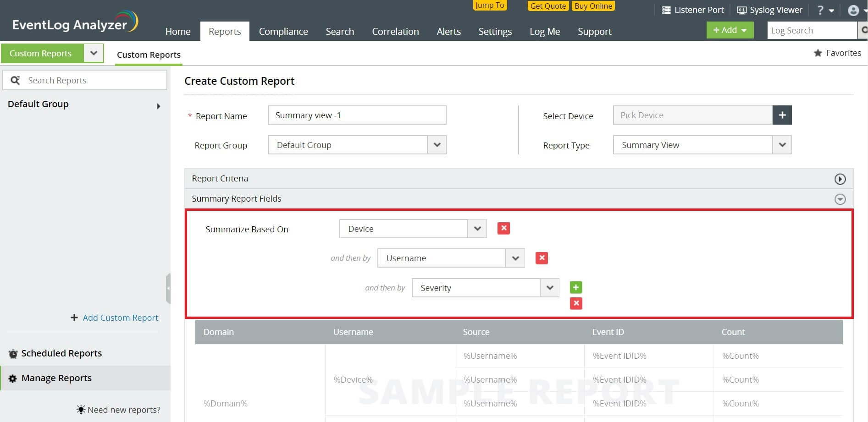Click the Favorites star icon

tap(818, 53)
